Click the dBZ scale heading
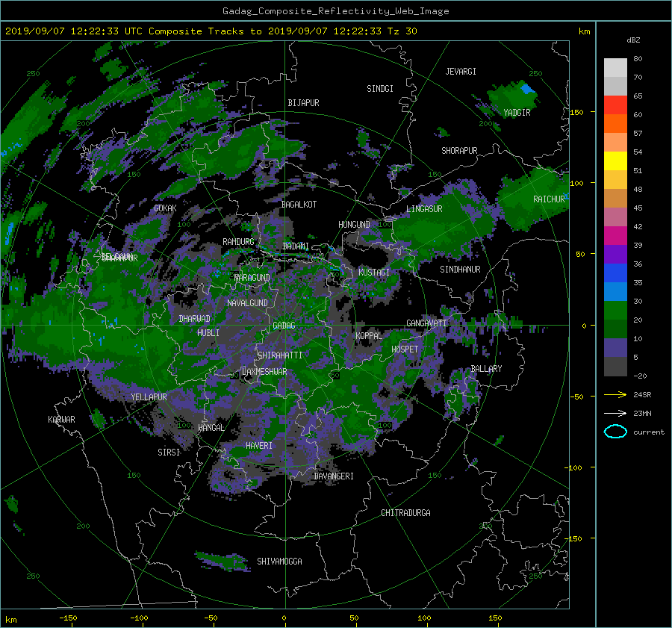This screenshot has height=628, width=672. click(x=633, y=40)
